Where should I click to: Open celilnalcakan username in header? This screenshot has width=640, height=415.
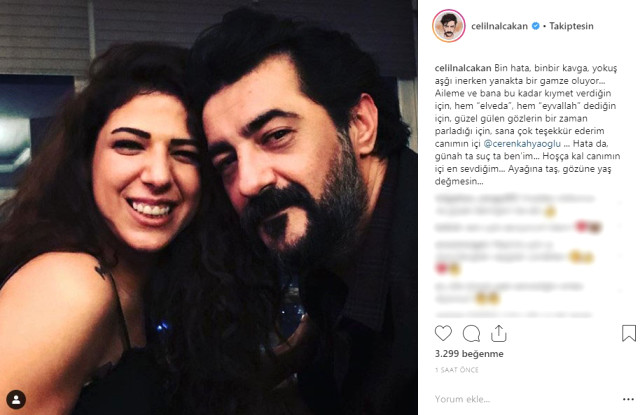499,26
